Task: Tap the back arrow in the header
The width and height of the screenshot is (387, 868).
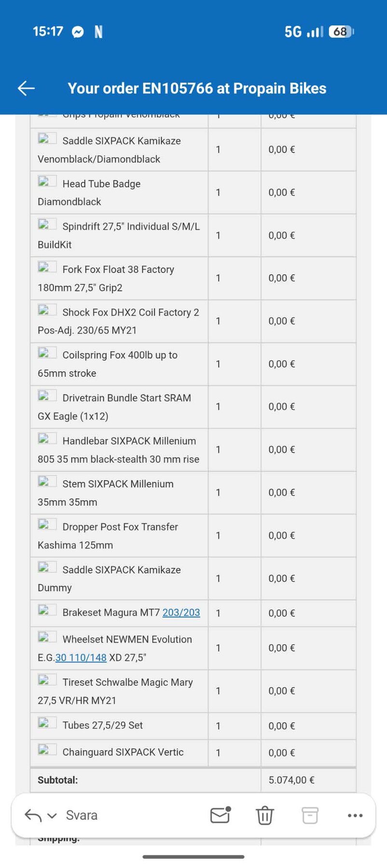Action: tap(26, 88)
